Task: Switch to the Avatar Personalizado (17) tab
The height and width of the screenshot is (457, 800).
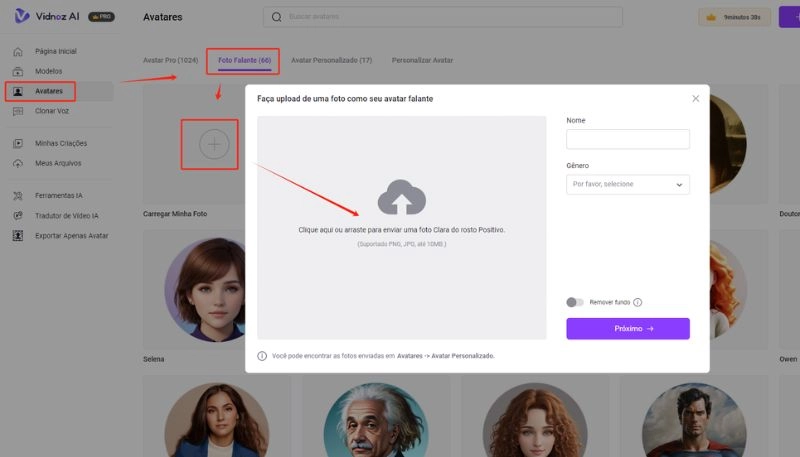Action: click(x=332, y=60)
